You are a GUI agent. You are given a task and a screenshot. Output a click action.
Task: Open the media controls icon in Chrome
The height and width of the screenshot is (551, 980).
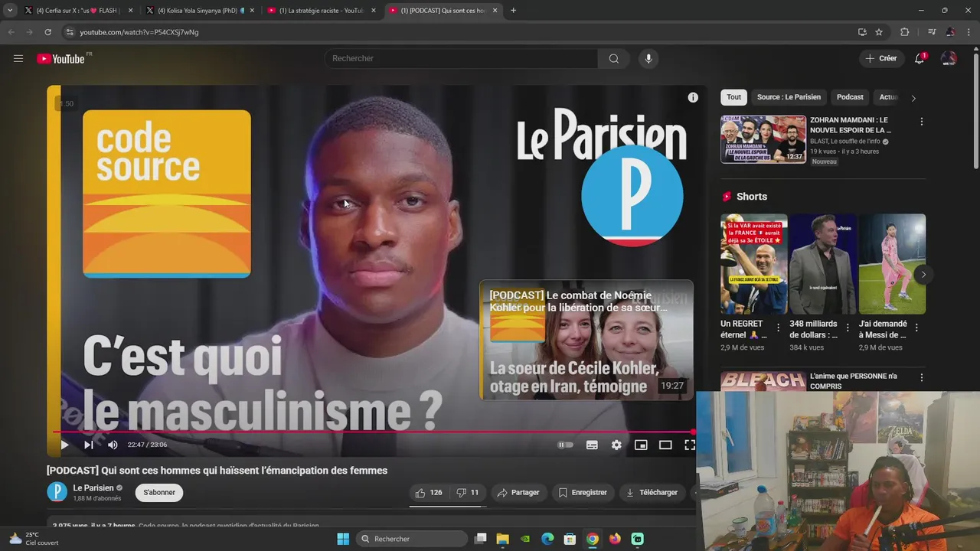(x=932, y=32)
